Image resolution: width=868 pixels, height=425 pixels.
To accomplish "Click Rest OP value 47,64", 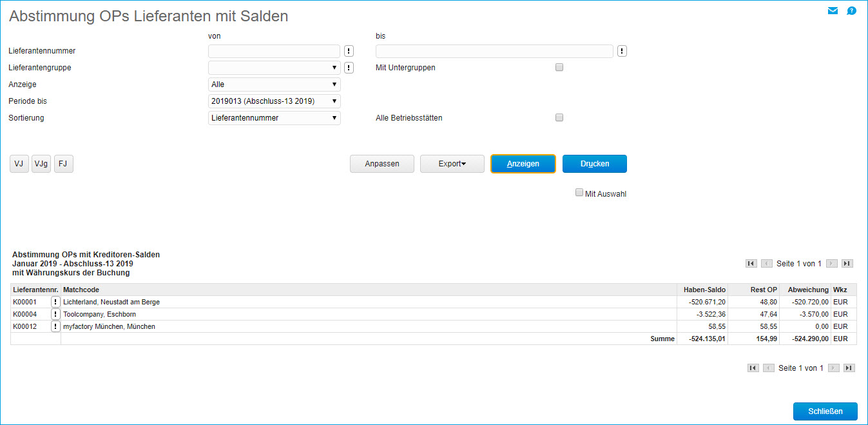I will [768, 314].
